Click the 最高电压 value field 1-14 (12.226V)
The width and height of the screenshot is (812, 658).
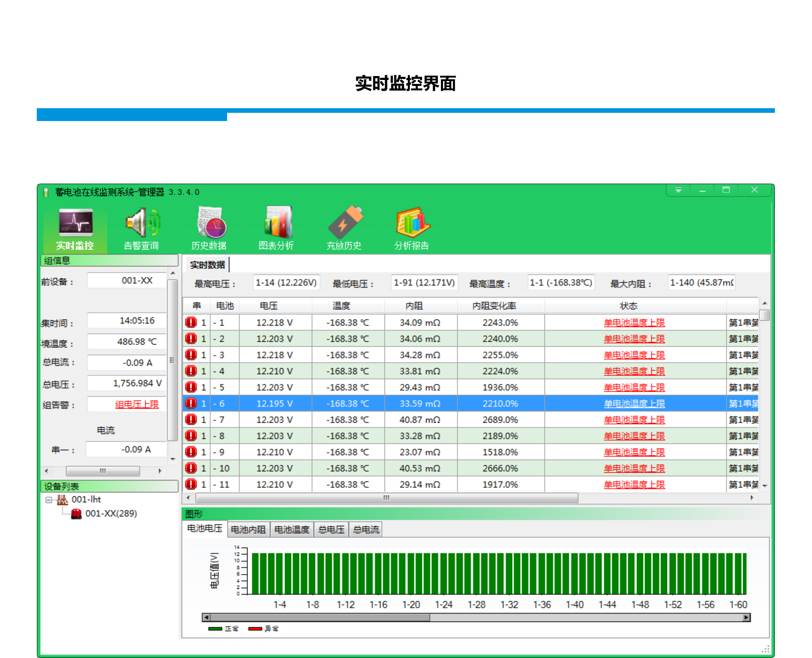pyautogui.click(x=286, y=283)
